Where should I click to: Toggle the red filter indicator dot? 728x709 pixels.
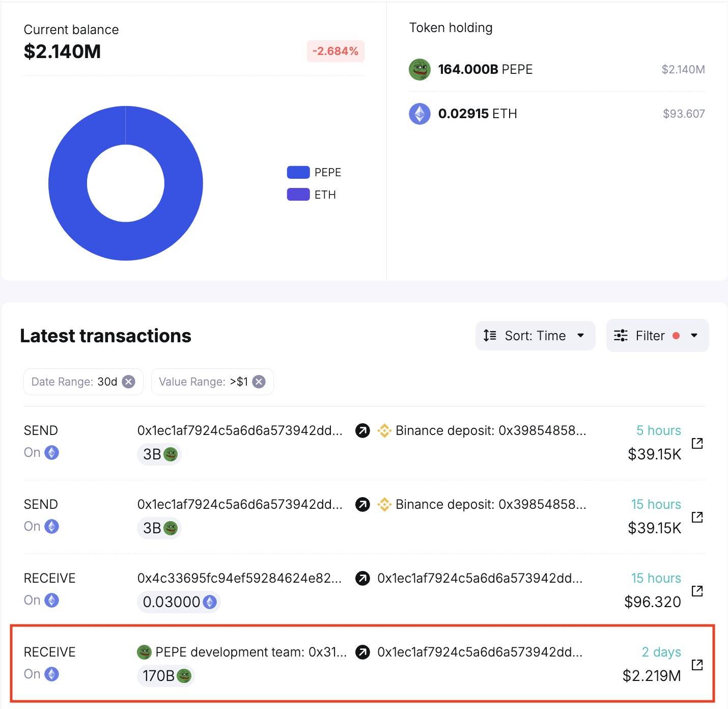point(677,335)
